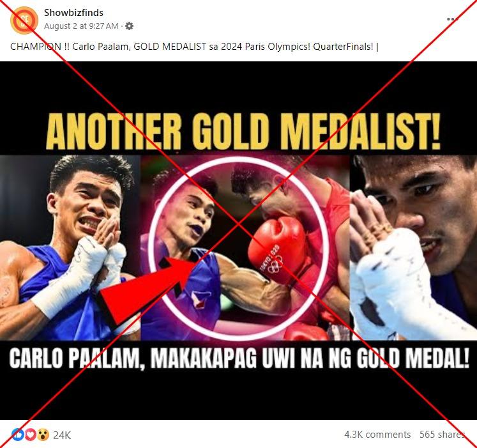Click the ANOTHER GOLD MEDALIST! headline text
477x448 pixels.
point(243,132)
